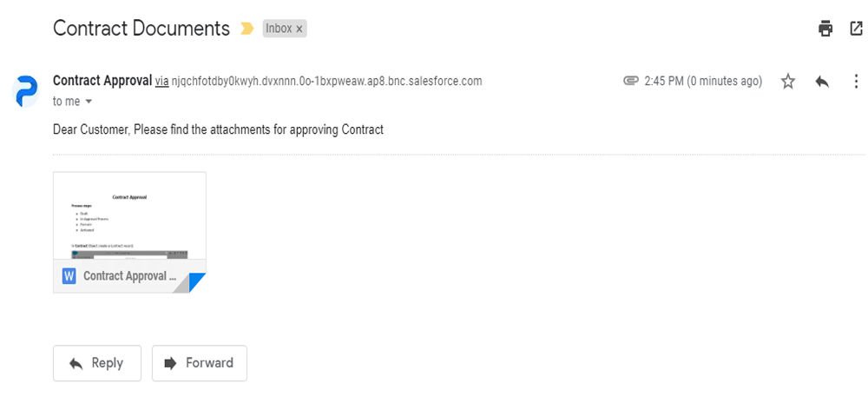Click the sender's blue P avatar
Viewport: 868px width, 410px height.
point(25,91)
